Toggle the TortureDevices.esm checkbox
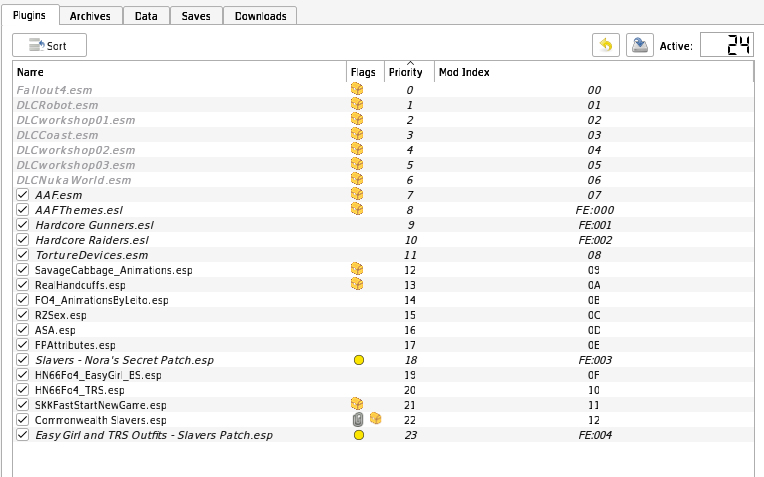 tap(22, 255)
